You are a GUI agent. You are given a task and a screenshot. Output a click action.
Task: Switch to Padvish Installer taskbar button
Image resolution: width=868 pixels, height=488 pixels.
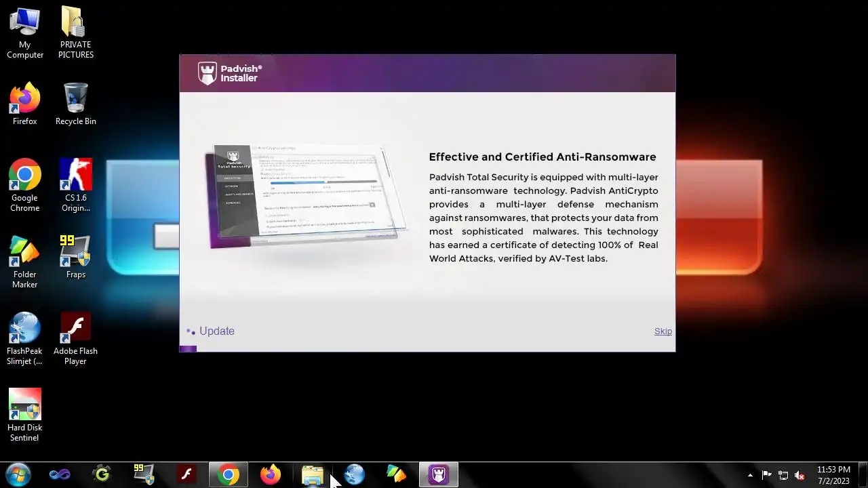coord(439,474)
